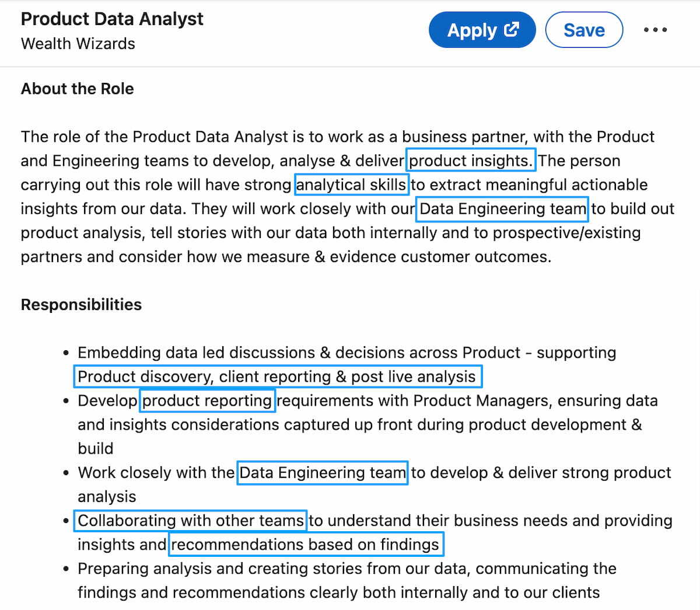Open the Wealth Wizards company page link
Viewport: 700px width, 610px height.
tap(78, 43)
